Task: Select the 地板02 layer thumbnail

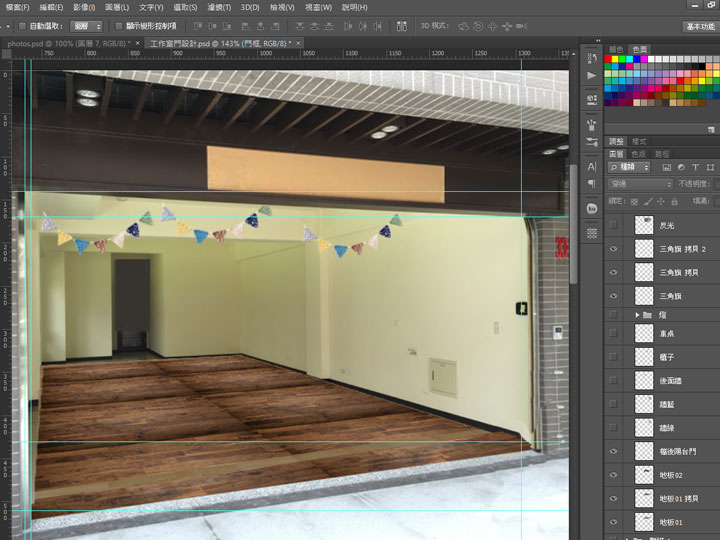Action: pyautogui.click(x=645, y=474)
